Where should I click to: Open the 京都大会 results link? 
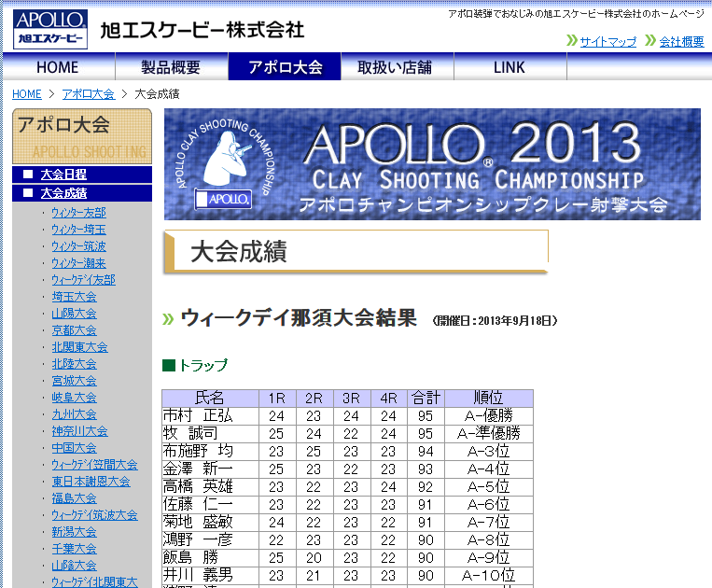click(74, 330)
